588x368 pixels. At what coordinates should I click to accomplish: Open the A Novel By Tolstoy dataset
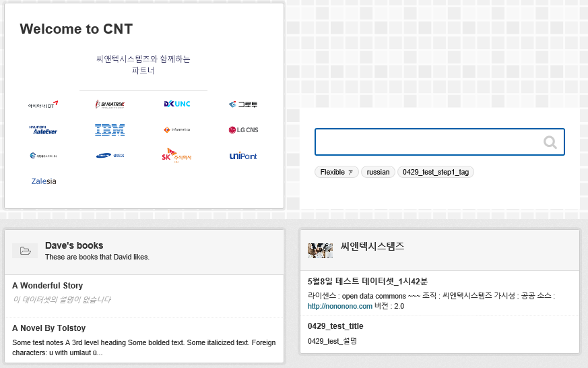click(x=49, y=328)
